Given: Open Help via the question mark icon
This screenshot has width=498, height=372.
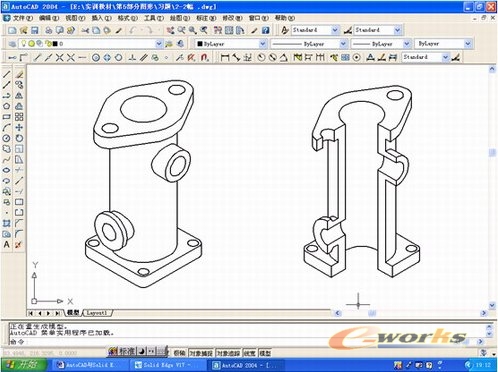Looking at the screenshot, I should 265,30.
